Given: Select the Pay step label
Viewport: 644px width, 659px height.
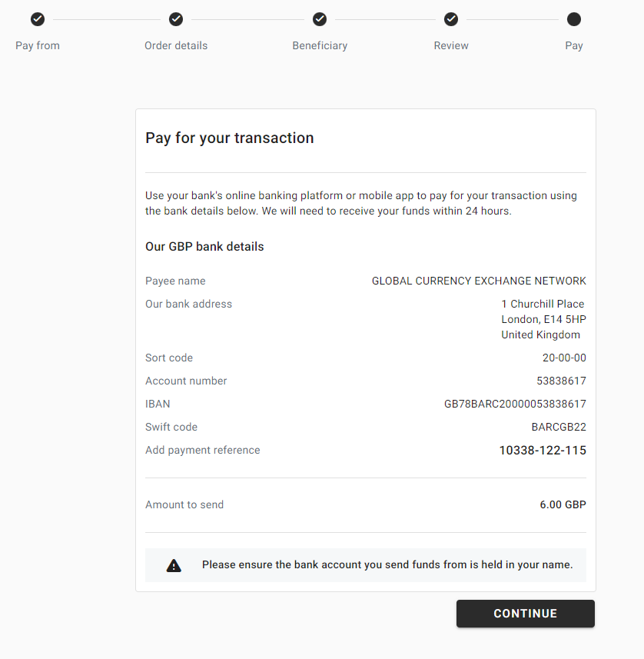Looking at the screenshot, I should tap(574, 45).
